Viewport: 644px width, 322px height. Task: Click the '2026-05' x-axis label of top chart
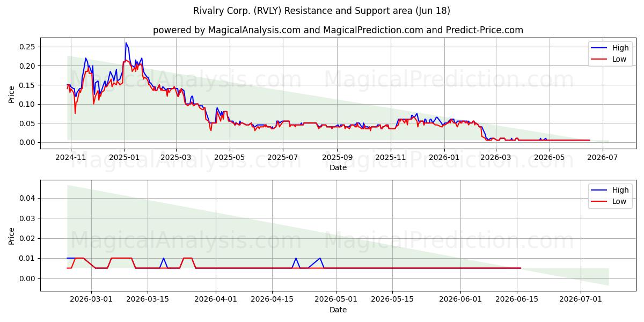click(549, 158)
